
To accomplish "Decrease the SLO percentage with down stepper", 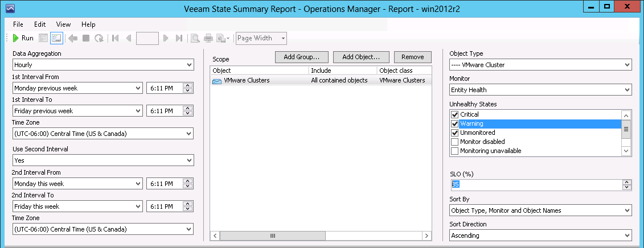I will pyautogui.click(x=627, y=188).
